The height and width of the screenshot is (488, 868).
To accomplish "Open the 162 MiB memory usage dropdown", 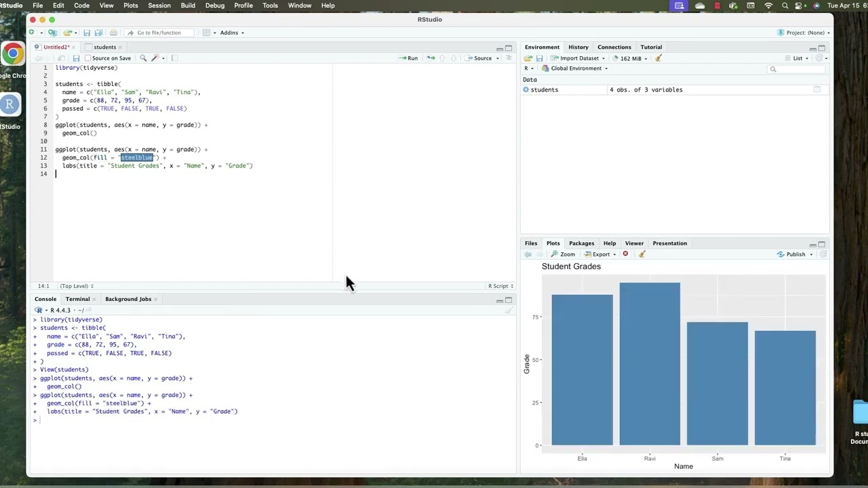I will (630, 58).
